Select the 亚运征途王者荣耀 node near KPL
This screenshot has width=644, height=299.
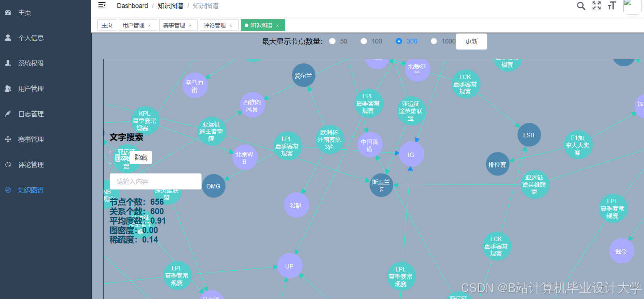coord(211,131)
